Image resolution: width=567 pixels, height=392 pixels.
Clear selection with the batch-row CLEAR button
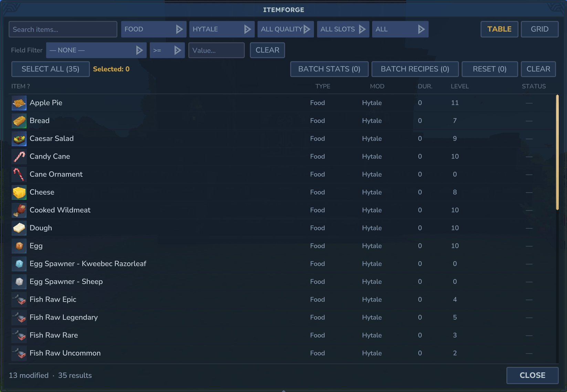click(538, 69)
